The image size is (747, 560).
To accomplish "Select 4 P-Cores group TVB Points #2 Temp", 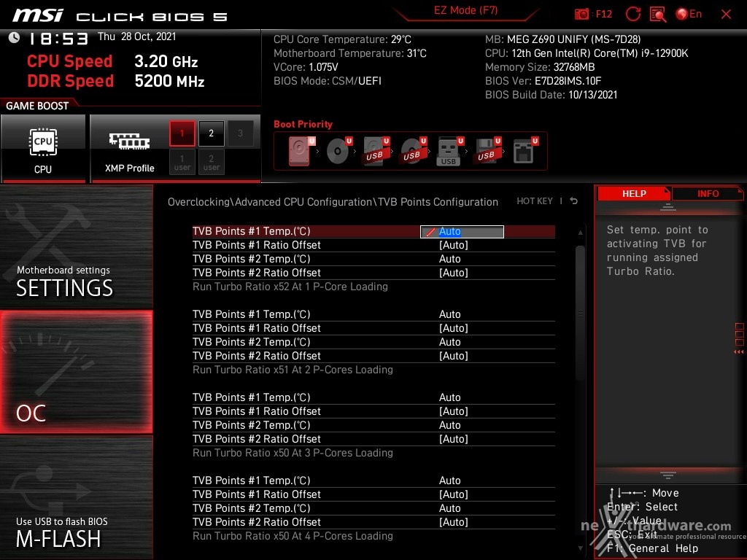I will [x=449, y=508].
